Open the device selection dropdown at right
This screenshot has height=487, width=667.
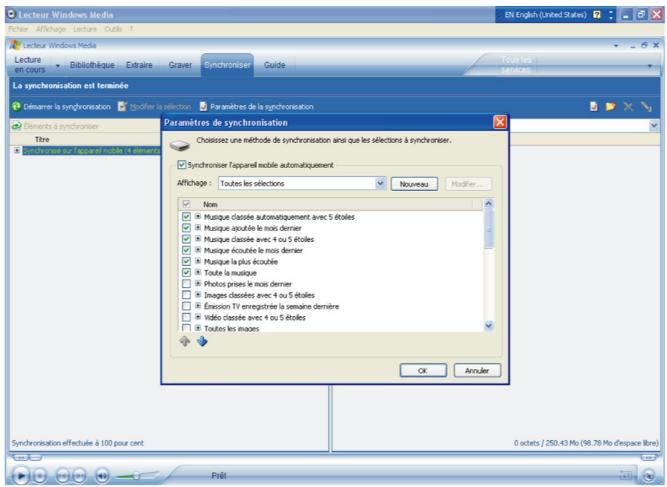(654, 126)
